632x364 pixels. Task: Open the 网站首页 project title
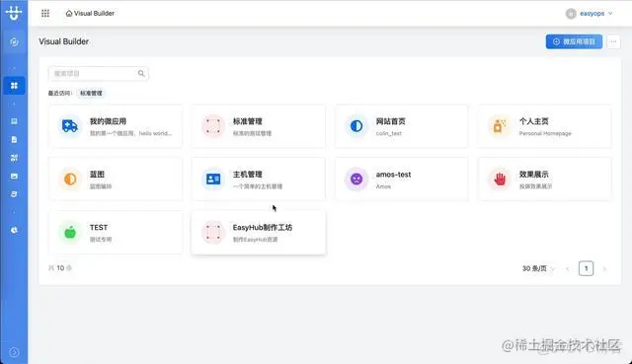pos(391,121)
